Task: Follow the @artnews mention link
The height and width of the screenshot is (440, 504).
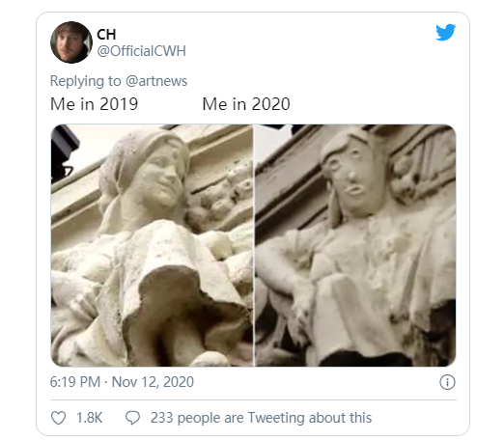Action: tap(156, 81)
